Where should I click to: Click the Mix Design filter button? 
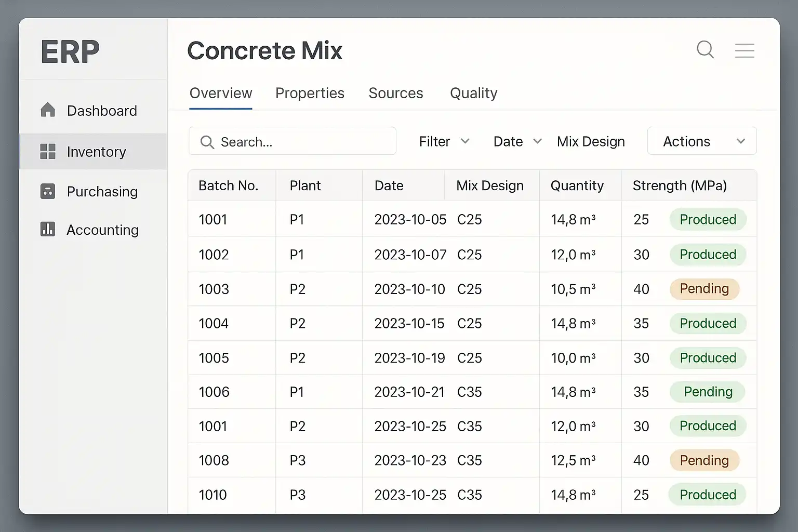[591, 141]
